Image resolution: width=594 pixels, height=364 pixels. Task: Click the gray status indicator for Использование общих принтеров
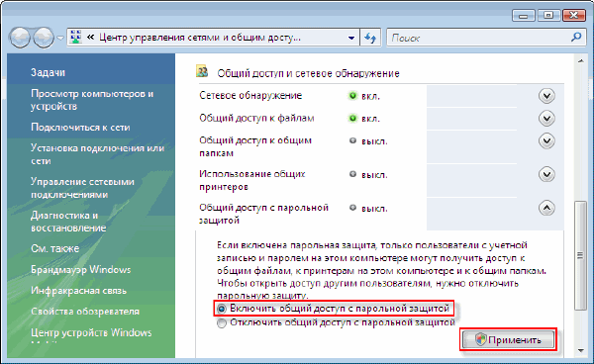click(352, 174)
